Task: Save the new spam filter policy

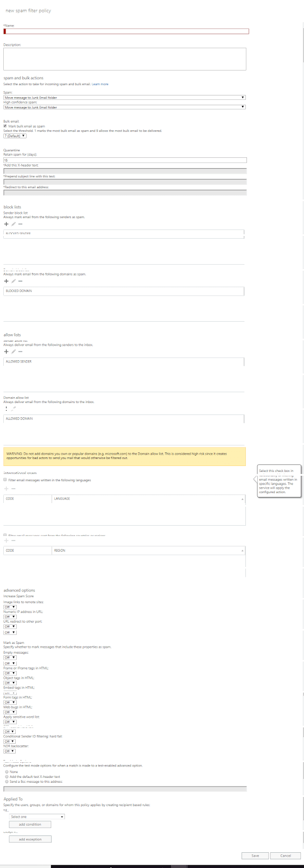Action: coord(255,856)
